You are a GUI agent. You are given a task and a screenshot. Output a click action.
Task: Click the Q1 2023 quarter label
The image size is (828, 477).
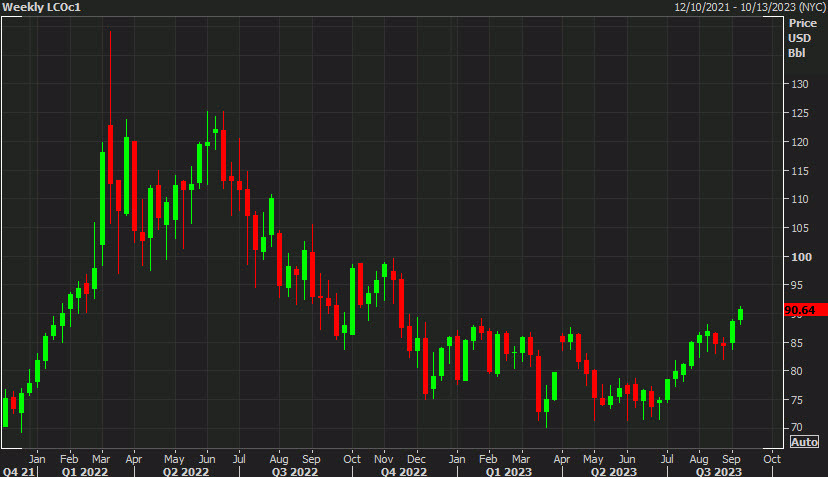tap(509, 471)
